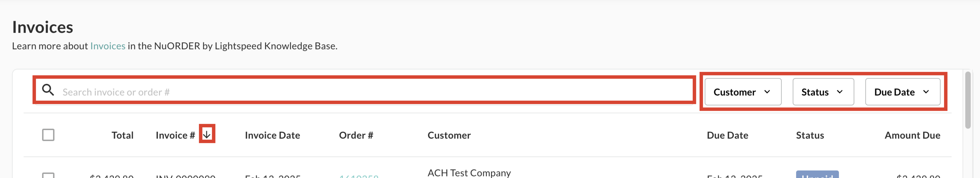Open the Due Date filter dropdown
The width and height of the screenshot is (980, 178).
coord(902,92)
